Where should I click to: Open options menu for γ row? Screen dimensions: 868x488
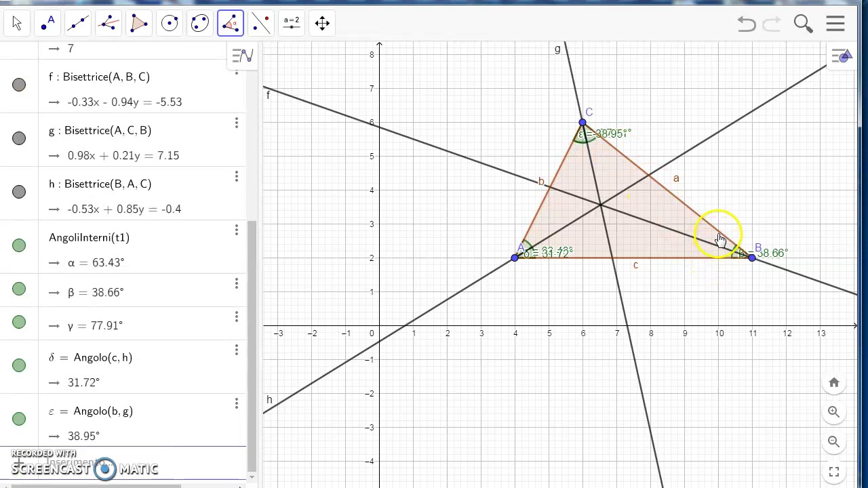(237, 317)
